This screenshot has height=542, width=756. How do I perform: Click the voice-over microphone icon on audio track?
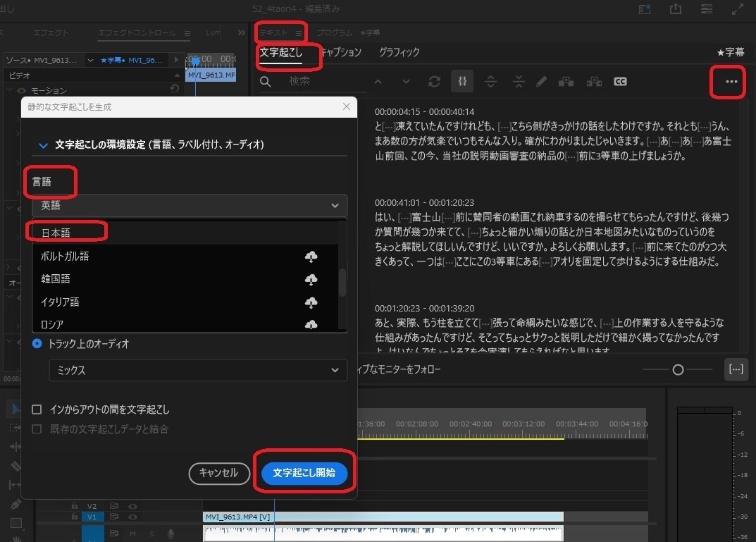point(171,534)
